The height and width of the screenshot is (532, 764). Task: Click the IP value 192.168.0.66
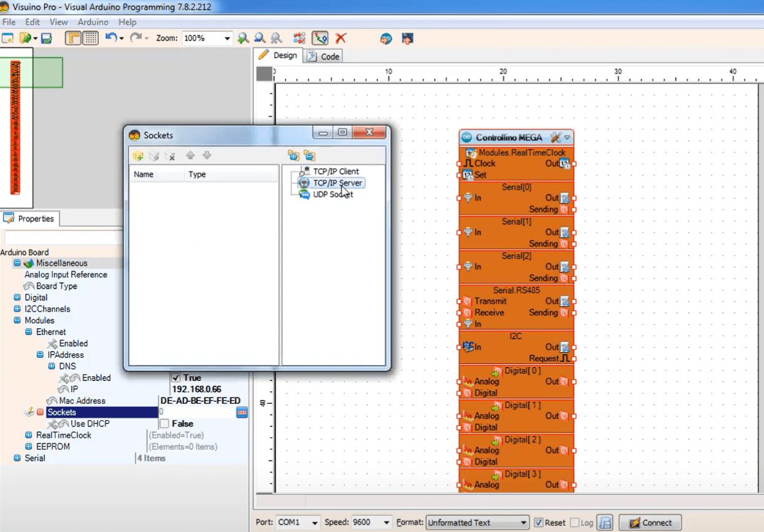pyautogui.click(x=196, y=390)
